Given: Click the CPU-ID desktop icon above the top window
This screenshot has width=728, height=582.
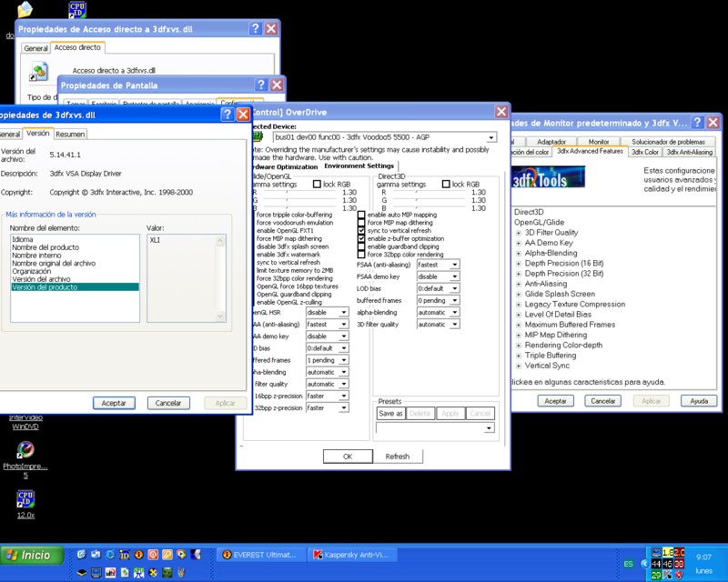Looking at the screenshot, I should (77, 9).
